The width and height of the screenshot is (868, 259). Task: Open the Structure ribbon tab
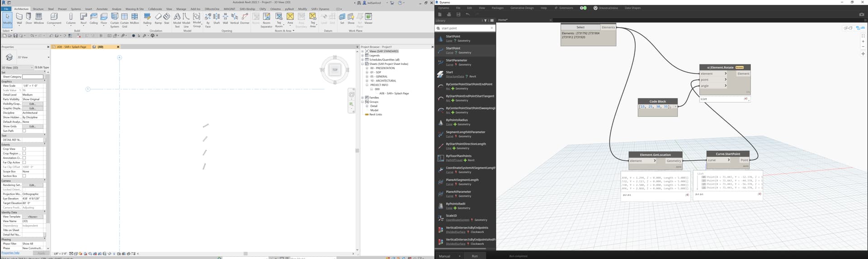click(x=38, y=9)
